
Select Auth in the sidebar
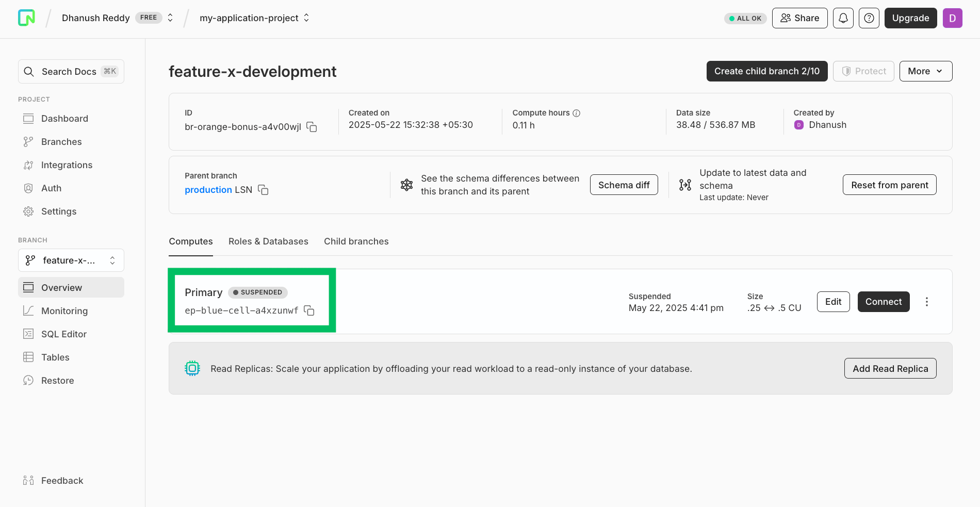pos(51,188)
